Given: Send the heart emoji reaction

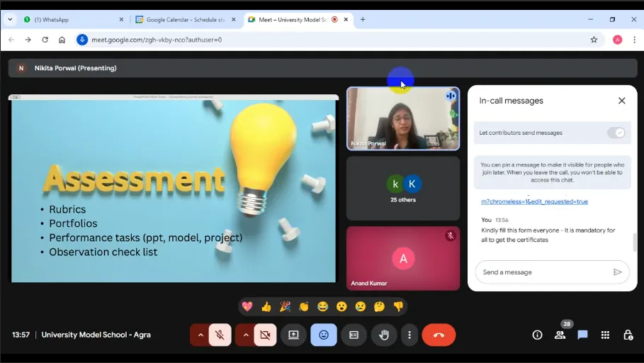Looking at the screenshot, I should (247, 306).
